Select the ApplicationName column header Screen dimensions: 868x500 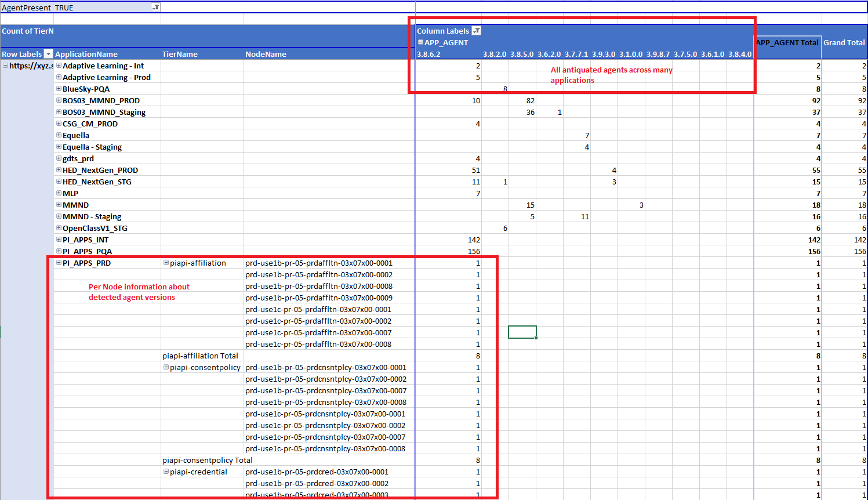click(x=86, y=54)
